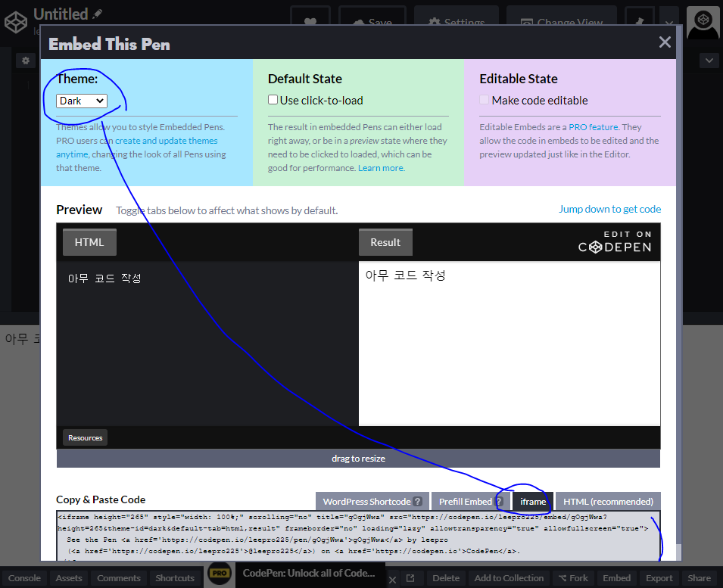Open the Assets panel
This screenshot has height=588, width=723.
(69, 578)
